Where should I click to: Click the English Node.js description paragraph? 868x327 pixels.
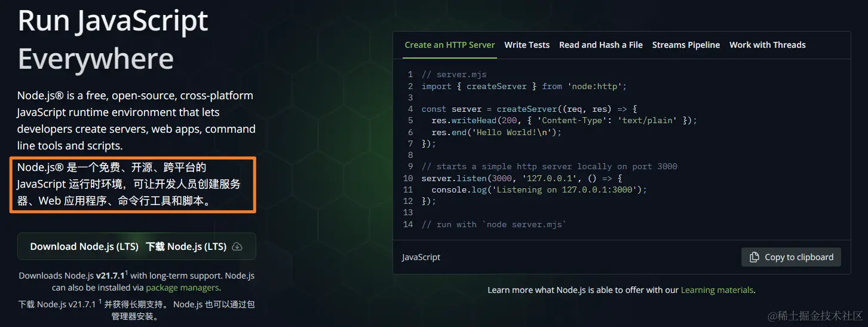[x=136, y=120]
